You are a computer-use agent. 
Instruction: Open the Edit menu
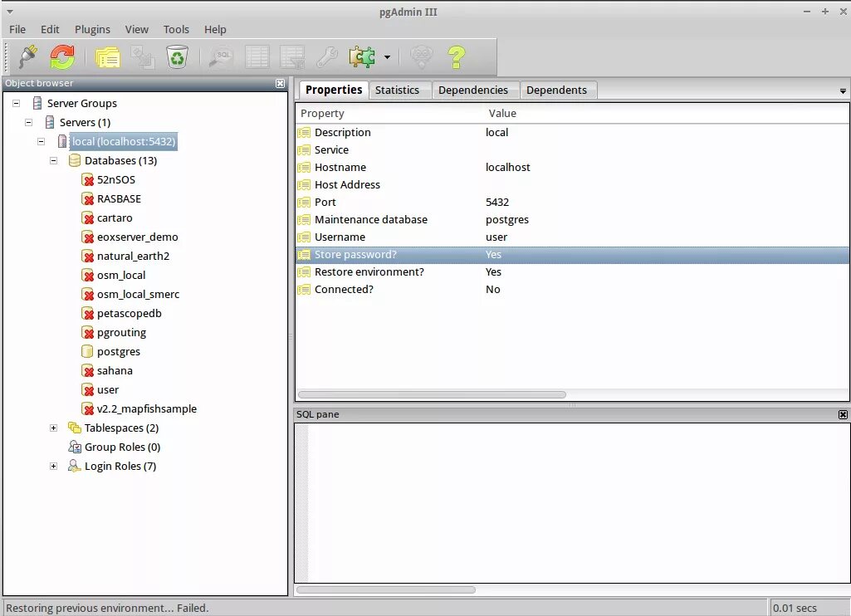50,29
